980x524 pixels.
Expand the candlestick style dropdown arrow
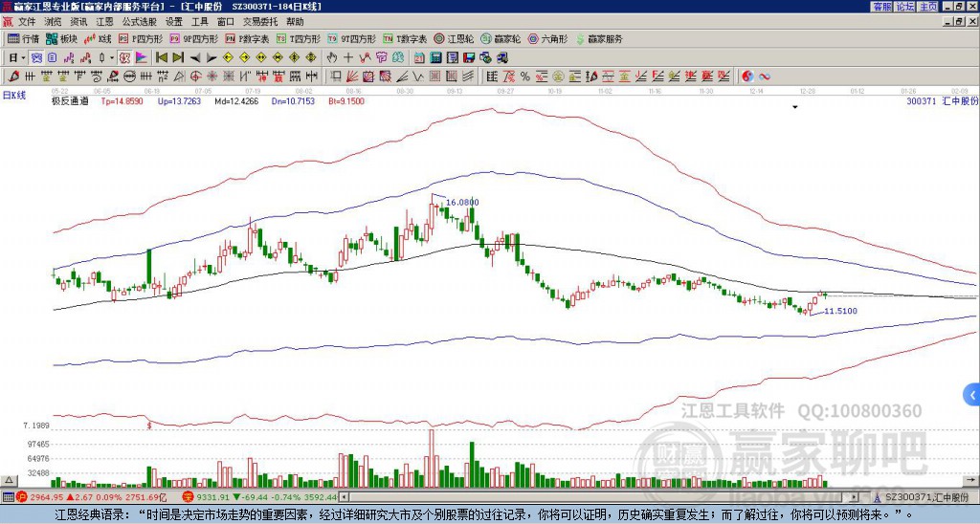coord(112,58)
